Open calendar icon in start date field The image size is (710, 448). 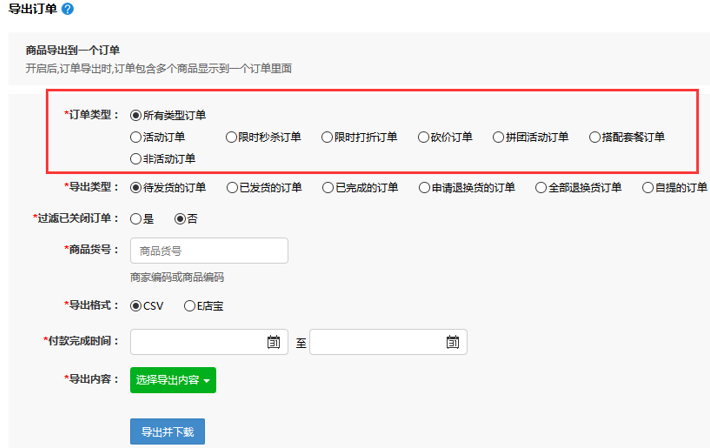(x=273, y=342)
